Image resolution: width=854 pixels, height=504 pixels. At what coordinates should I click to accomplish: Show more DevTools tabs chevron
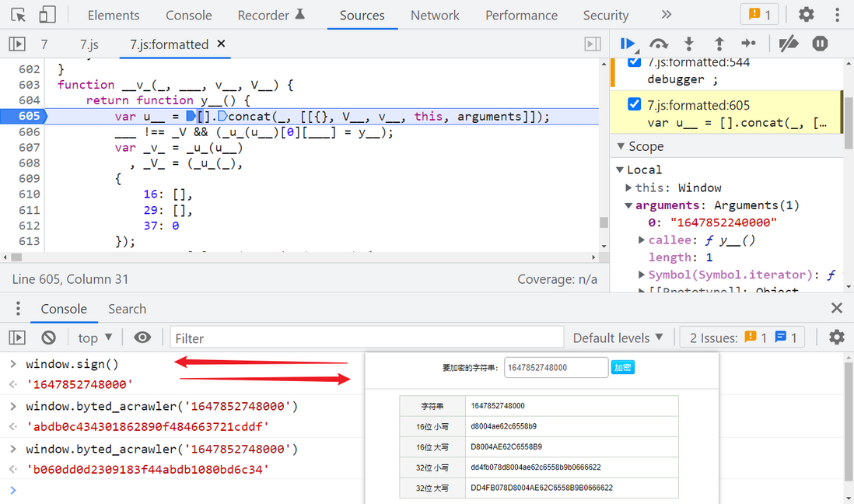tap(667, 15)
